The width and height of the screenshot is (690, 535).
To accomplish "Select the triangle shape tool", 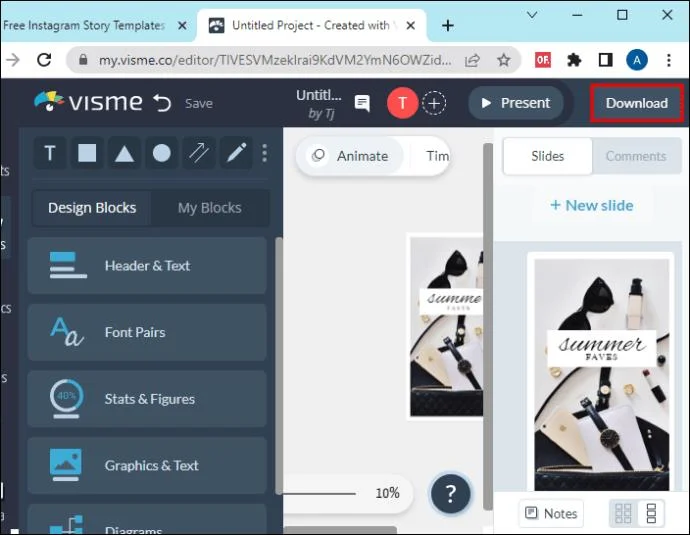I will coord(125,154).
